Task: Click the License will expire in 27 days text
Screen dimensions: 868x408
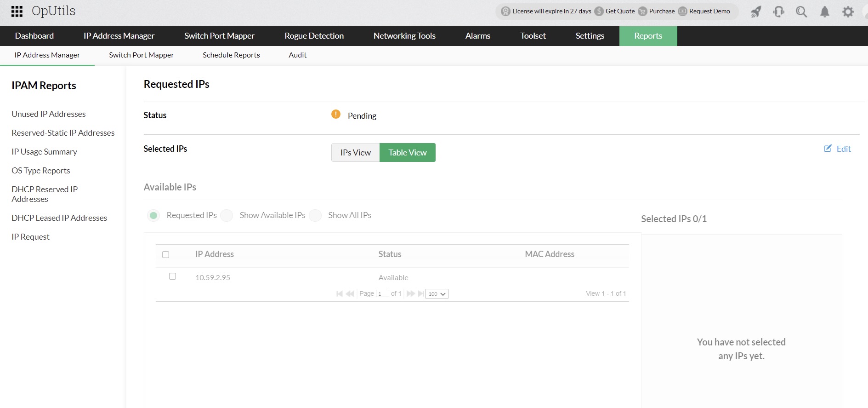Action: (552, 11)
